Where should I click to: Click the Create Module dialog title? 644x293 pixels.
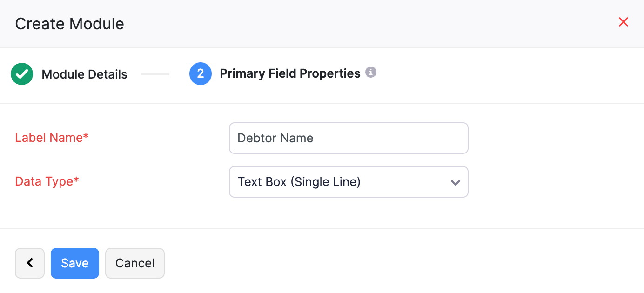[69, 23]
